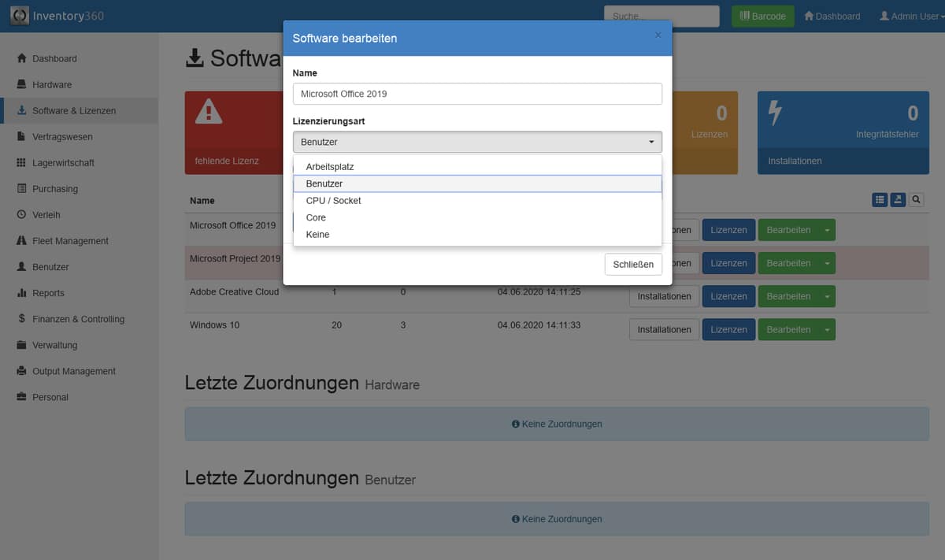Select Arbeitsplatz from the license type list
Viewport: 945px width, 560px height.
click(330, 167)
